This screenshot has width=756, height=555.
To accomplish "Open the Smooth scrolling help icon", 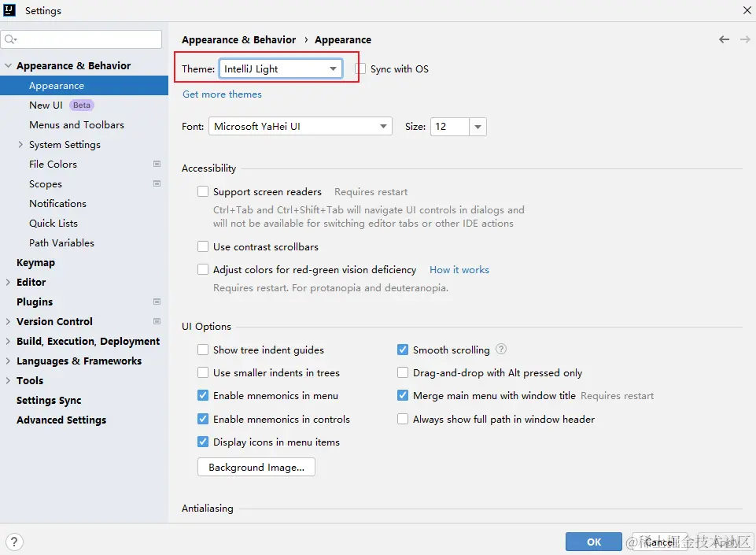I will pyautogui.click(x=501, y=349).
